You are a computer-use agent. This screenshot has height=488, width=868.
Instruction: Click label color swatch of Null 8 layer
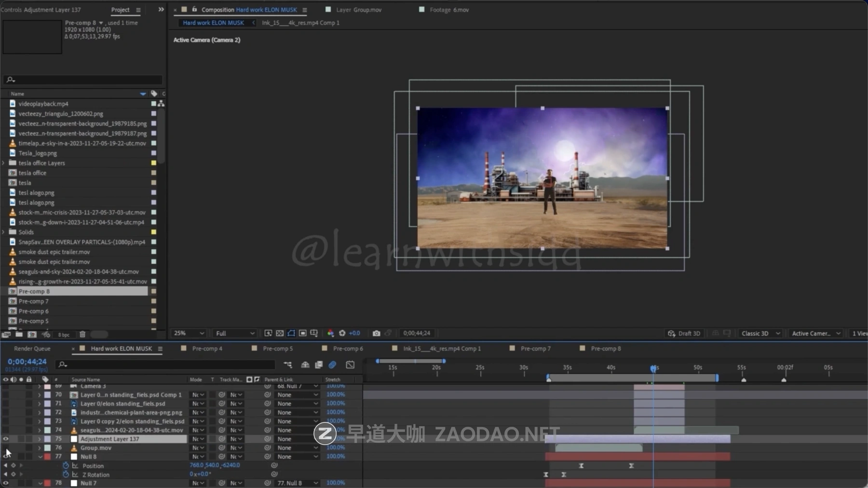(x=47, y=457)
